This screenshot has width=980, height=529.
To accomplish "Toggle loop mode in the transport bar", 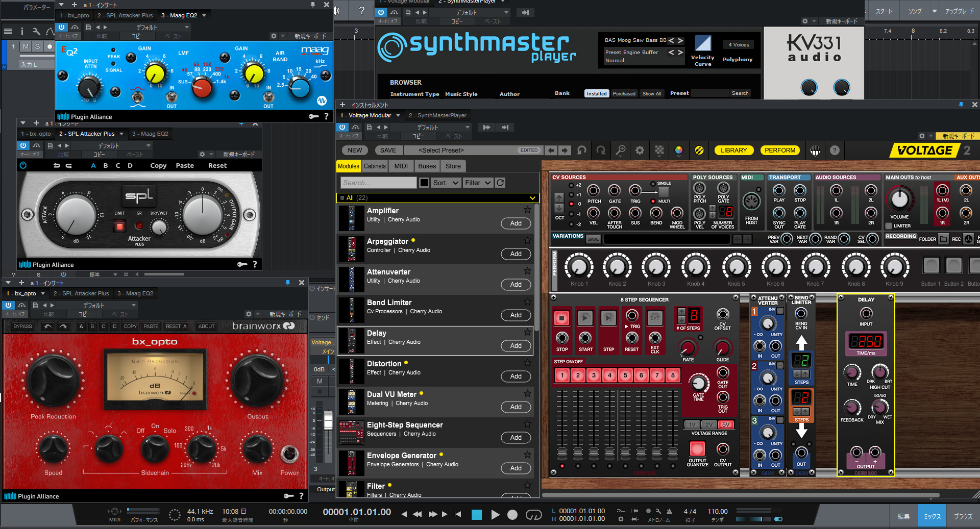I will tap(534, 515).
